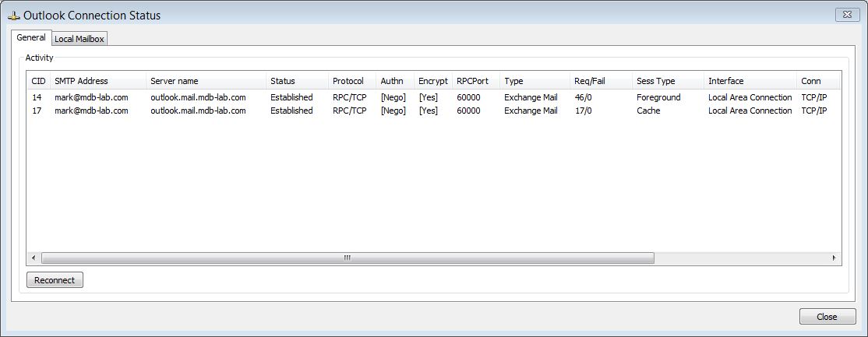The image size is (868, 337).
Task: Switch to the Local Mailbox tab
Action: (x=79, y=39)
